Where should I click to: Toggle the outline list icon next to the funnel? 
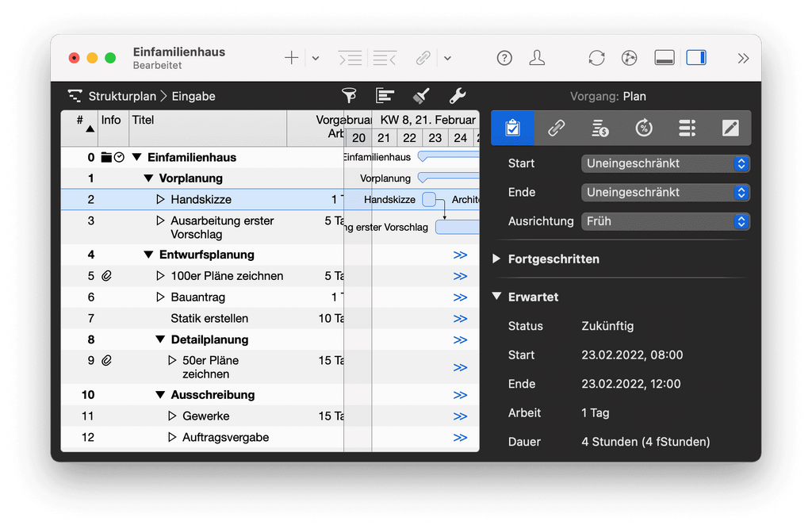pyautogui.click(x=385, y=95)
